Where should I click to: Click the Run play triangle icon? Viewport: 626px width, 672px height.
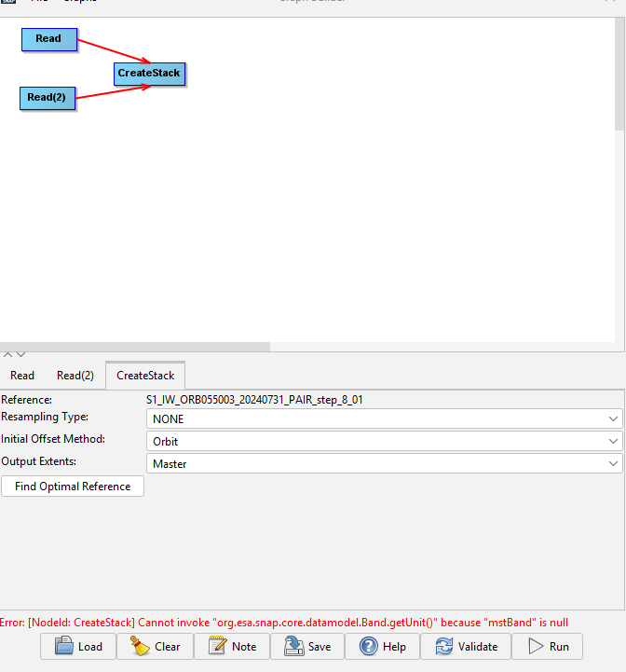(535, 647)
